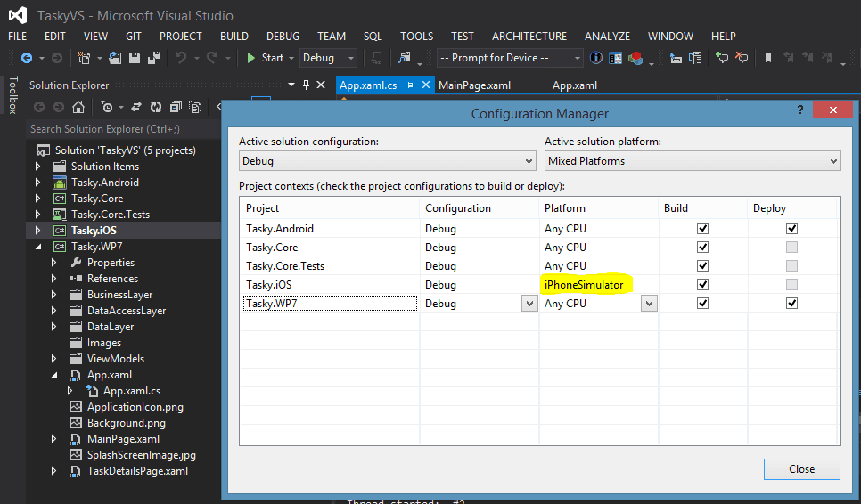
Task: Switch to the App.xaml tab
Action: click(x=574, y=85)
